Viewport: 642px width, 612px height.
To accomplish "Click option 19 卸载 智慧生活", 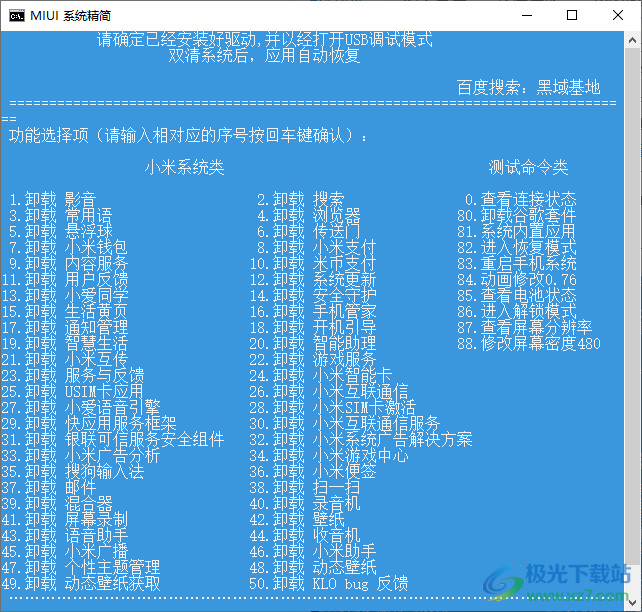I will click(x=65, y=343).
